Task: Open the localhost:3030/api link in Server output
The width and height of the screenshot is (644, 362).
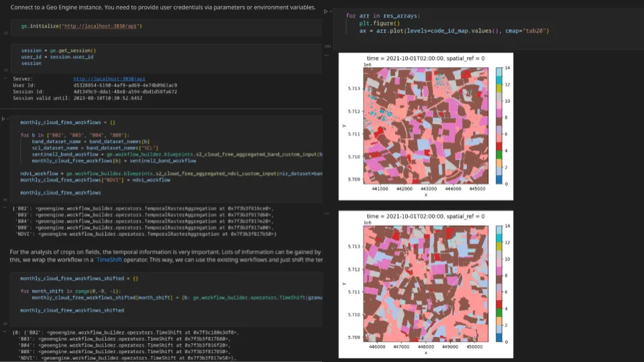Action: 109,79
